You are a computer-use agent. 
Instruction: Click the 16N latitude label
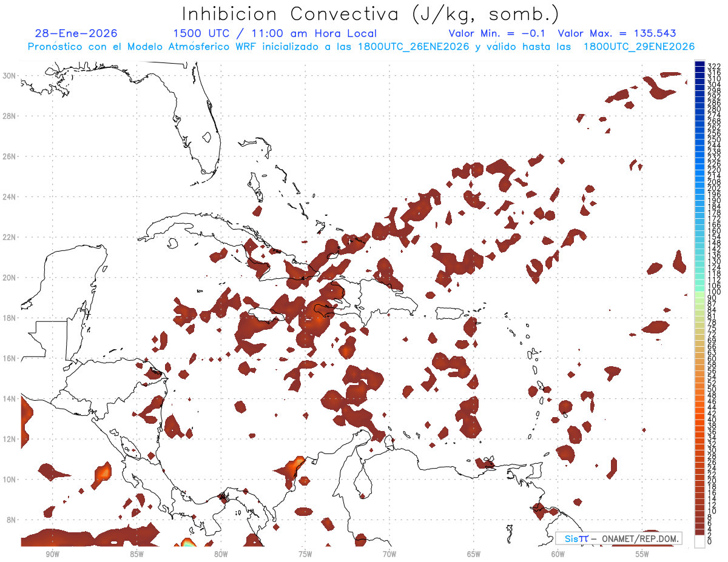[10, 358]
